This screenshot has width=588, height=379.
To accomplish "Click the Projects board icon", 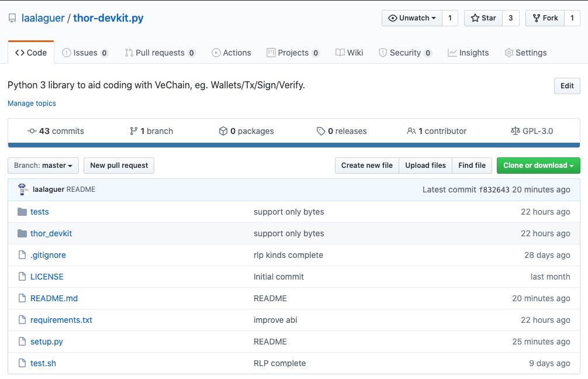I will [x=271, y=53].
